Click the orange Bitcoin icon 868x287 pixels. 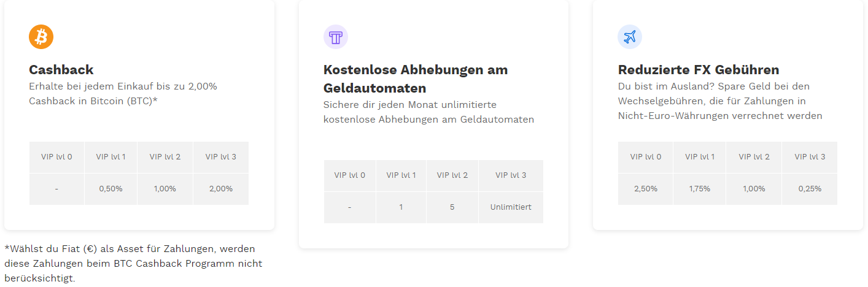[x=41, y=37]
